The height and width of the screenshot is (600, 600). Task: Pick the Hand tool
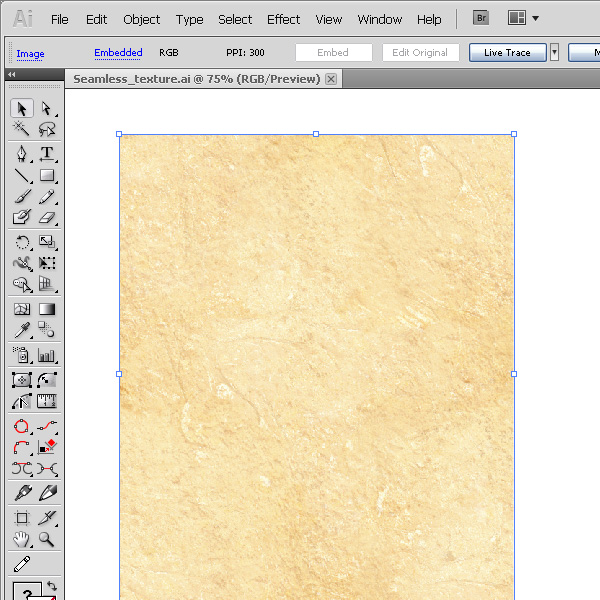tap(22, 539)
